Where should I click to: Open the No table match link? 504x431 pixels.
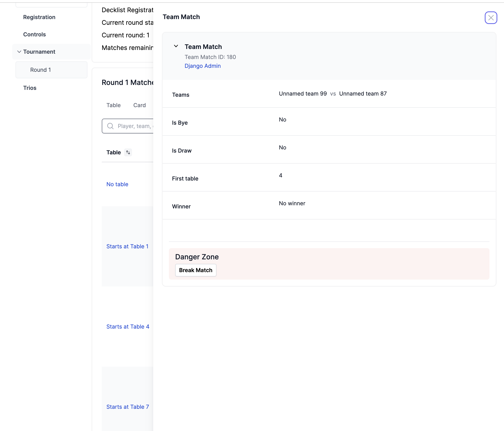pyautogui.click(x=117, y=184)
